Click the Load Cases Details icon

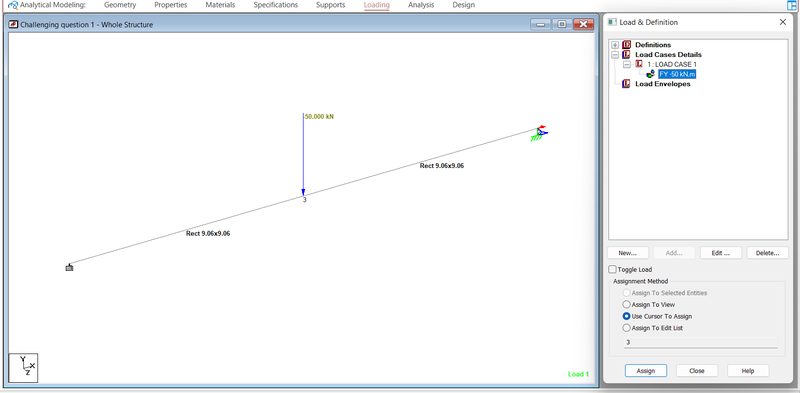[x=627, y=55]
